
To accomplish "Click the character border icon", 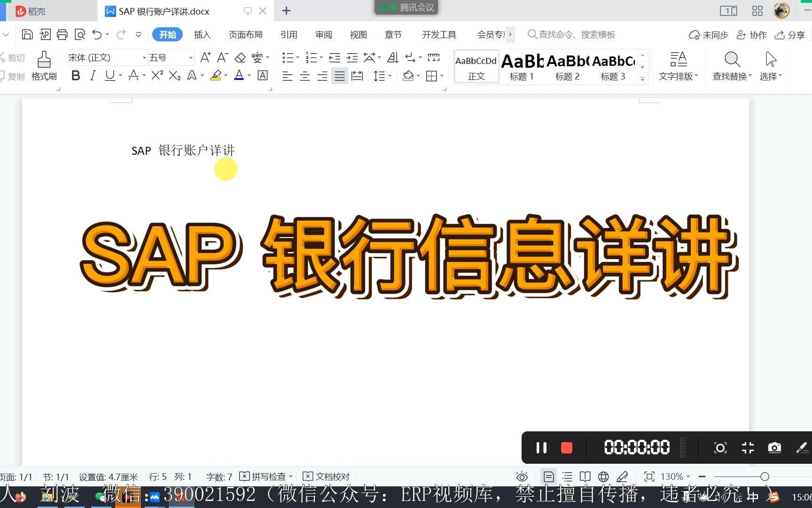I will tap(263, 75).
